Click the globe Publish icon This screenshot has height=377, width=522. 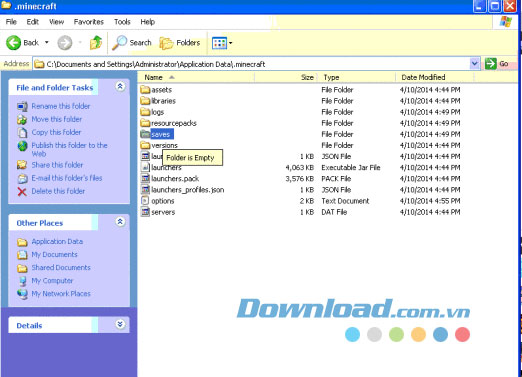22,146
